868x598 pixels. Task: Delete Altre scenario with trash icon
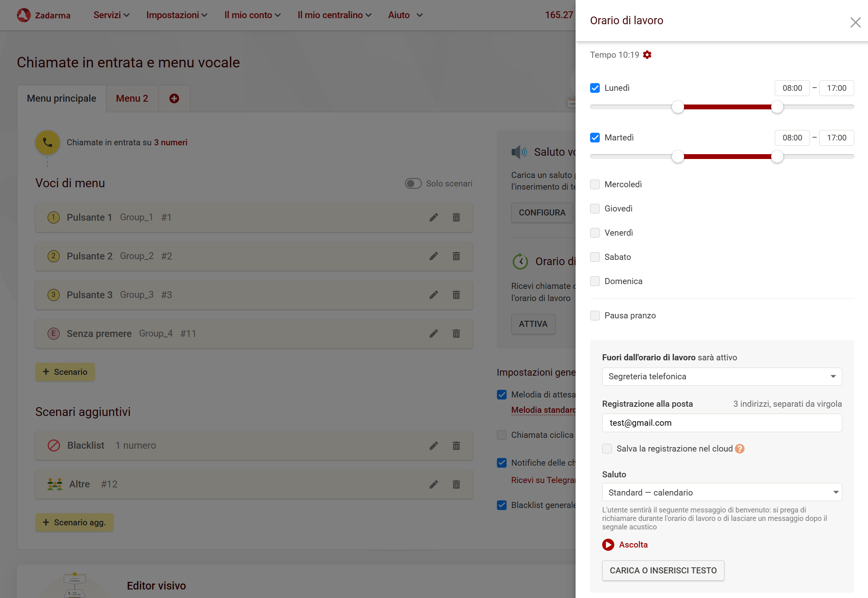456,484
